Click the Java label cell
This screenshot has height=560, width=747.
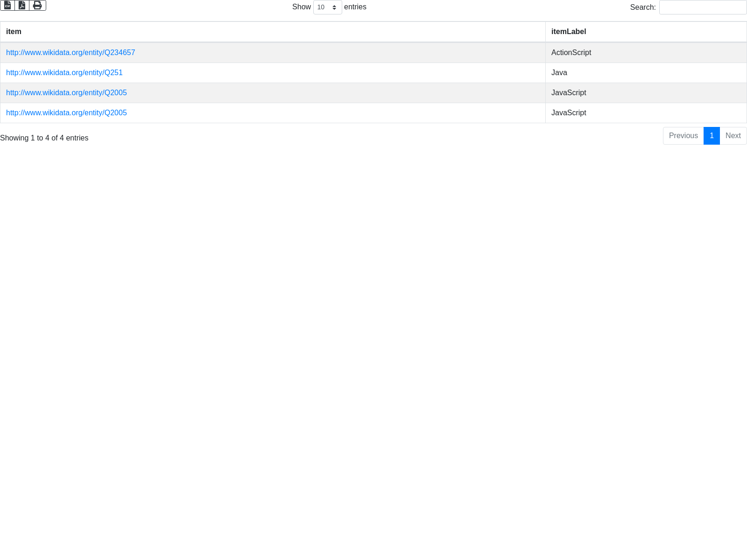pos(559,73)
